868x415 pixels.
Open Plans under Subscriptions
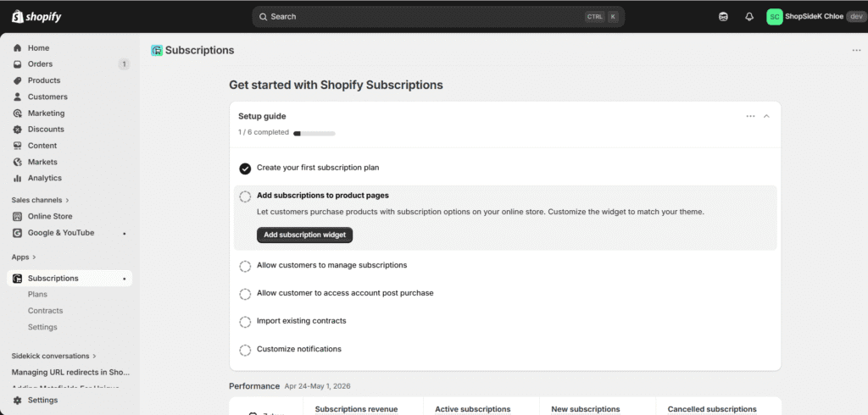click(37, 295)
